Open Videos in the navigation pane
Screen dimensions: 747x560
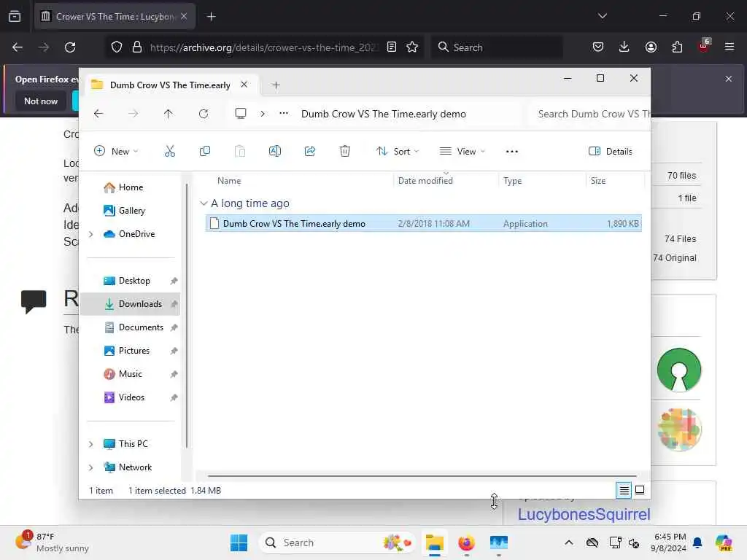point(131,397)
